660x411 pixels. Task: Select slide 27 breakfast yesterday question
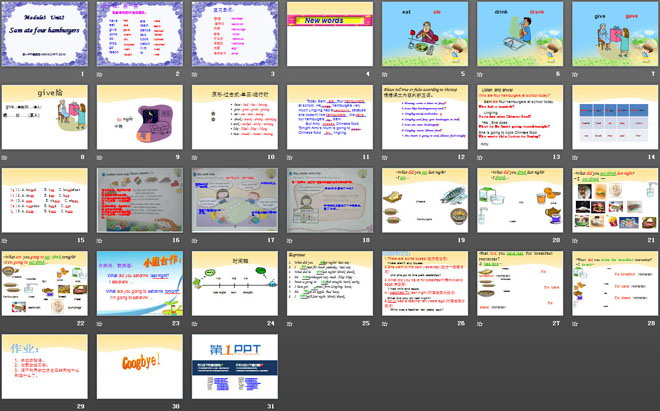(520, 283)
